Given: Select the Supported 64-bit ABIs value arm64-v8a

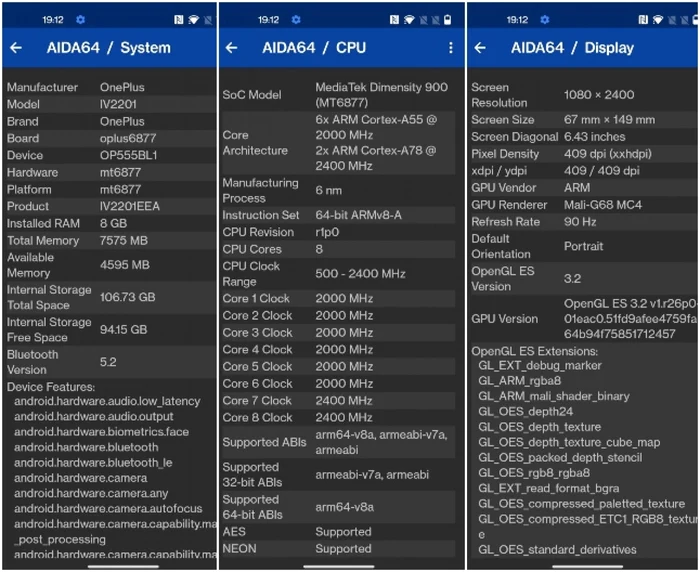Looking at the screenshot, I should 345,507.
